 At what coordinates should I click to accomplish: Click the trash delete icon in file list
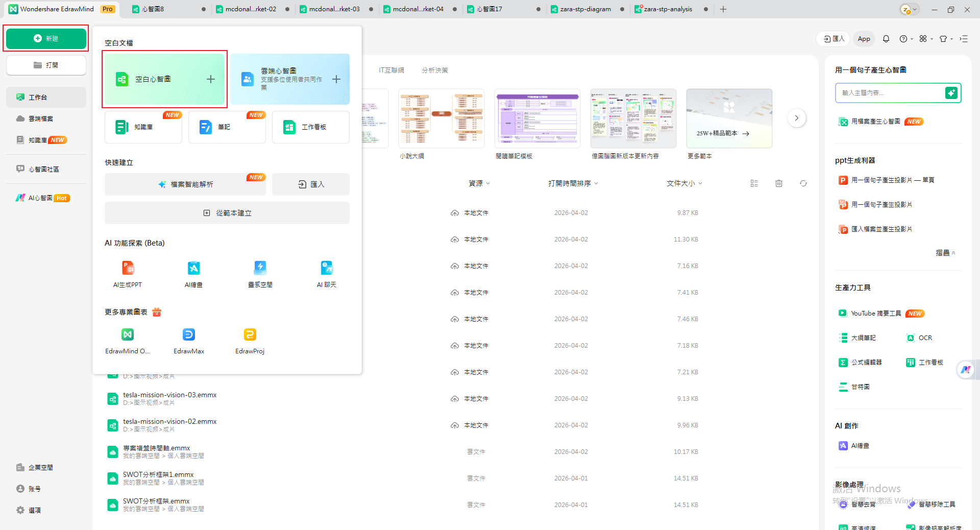(x=779, y=183)
